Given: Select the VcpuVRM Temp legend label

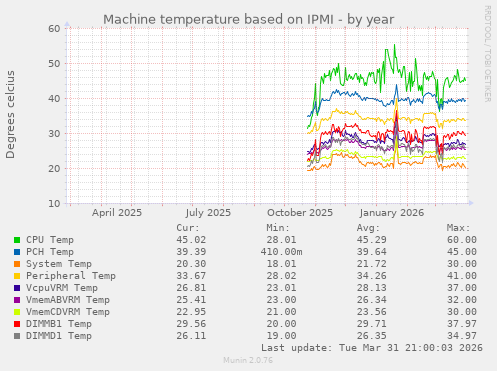Looking at the screenshot, I should click(62, 288).
